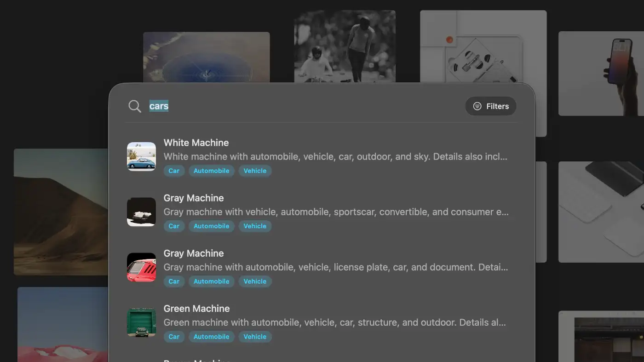Image resolution: width=644 pixels, height=362 pixels.
Task: Select the Vehicle tag under White Machine
Action: pos(255,171)
